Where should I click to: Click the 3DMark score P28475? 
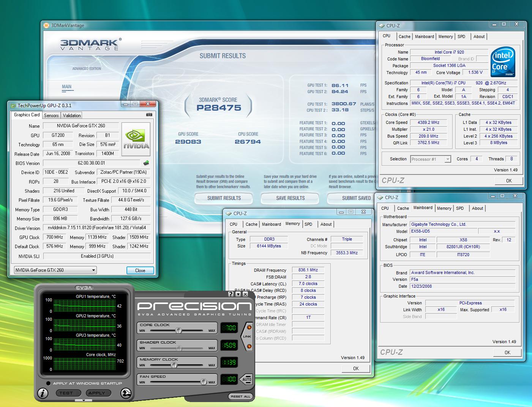[x=219, y=108]
